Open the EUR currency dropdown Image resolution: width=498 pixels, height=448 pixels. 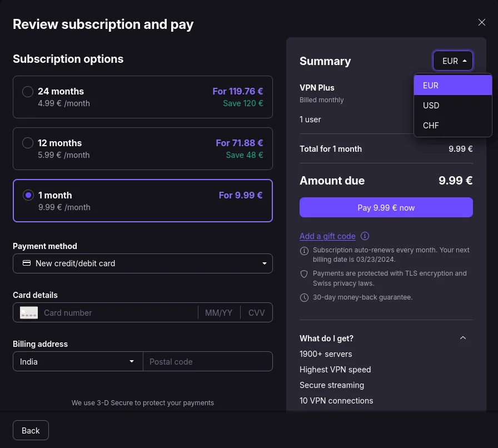[453, 61]
